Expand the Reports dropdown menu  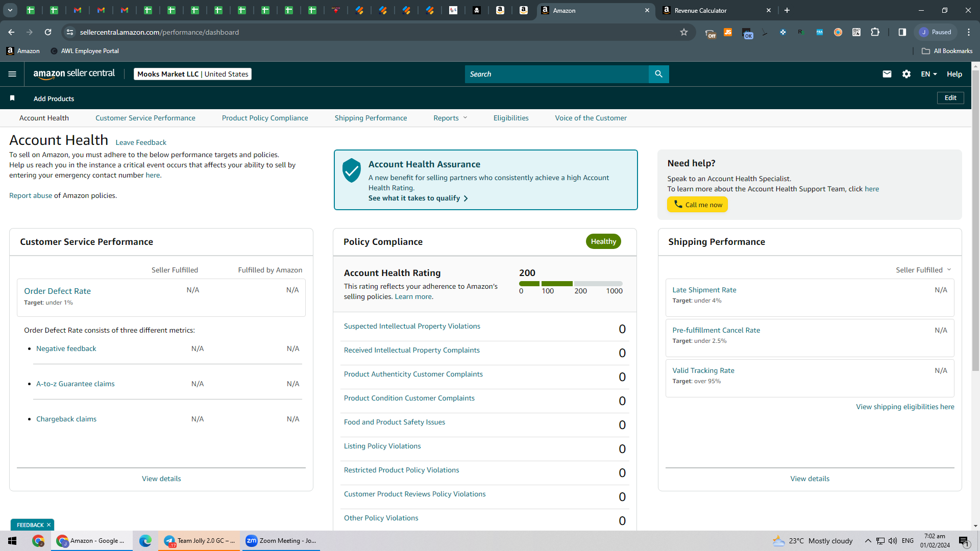pyautogui.click(x=450, y=118)
